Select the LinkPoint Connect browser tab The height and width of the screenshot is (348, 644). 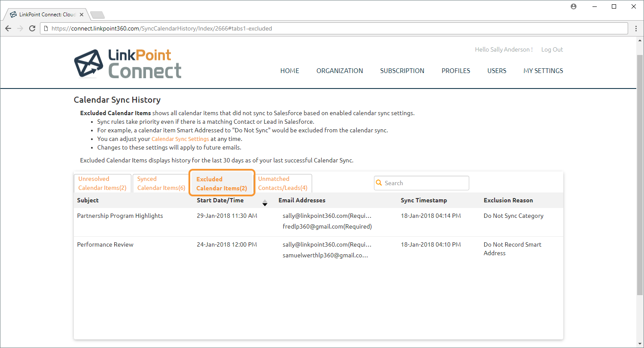click(x=47, y=15)
